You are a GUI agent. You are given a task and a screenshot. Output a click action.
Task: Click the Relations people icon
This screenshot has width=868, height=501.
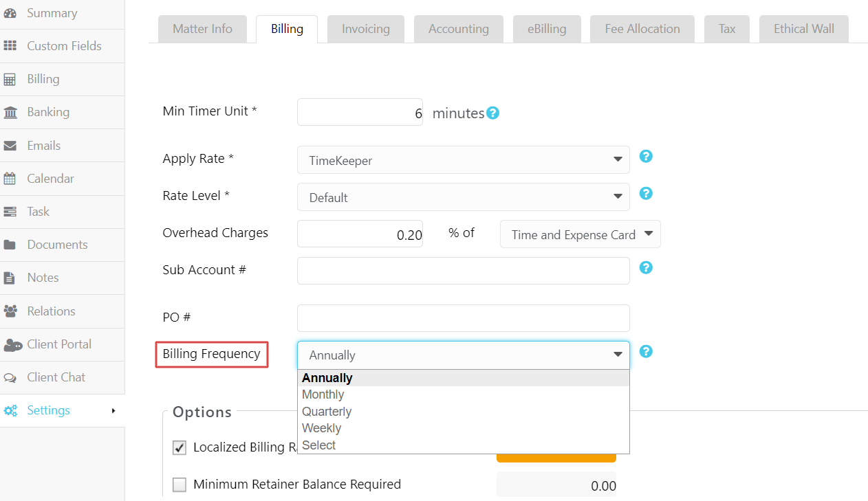tap(10, 311)
